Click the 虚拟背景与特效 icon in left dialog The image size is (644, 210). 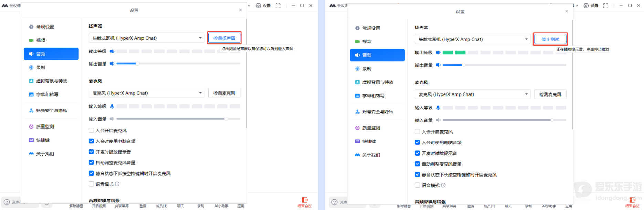(x=31, y=81)
